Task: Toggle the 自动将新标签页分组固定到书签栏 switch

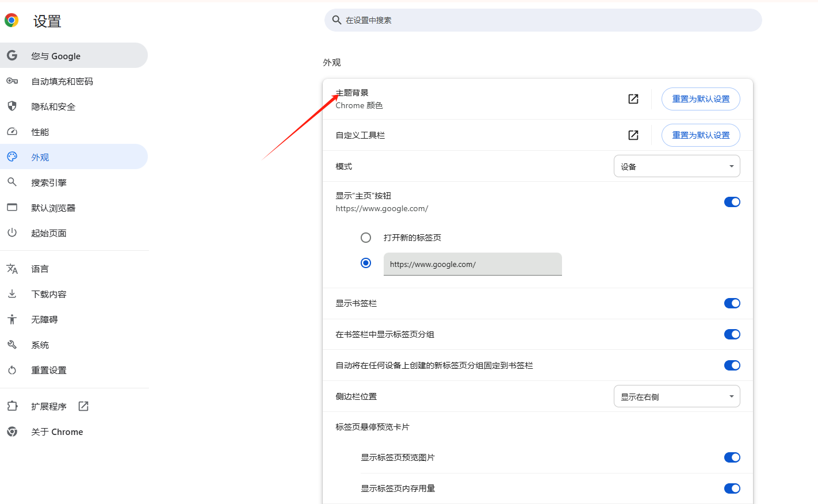Action: tap(732, 365)
